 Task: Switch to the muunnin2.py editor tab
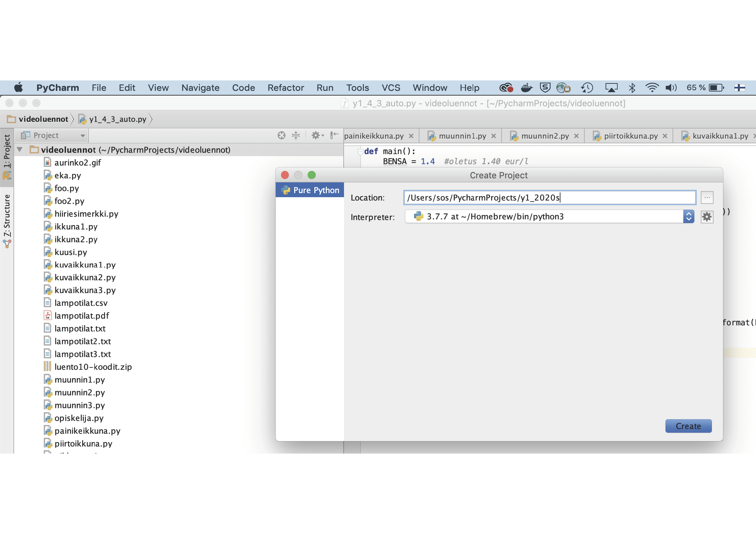544,136
